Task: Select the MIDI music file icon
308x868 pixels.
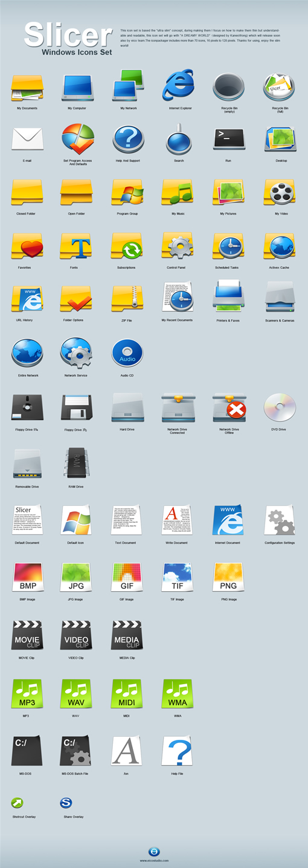Action: tap(127, 693)
